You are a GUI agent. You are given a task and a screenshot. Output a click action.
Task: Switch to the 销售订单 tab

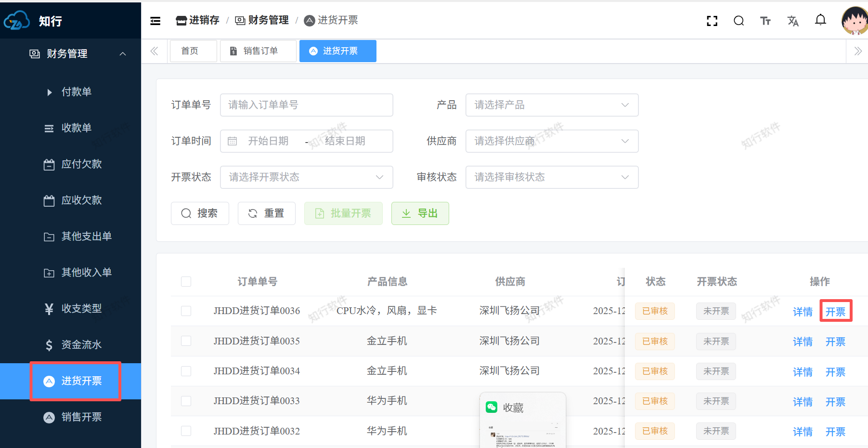pos(258,51)
